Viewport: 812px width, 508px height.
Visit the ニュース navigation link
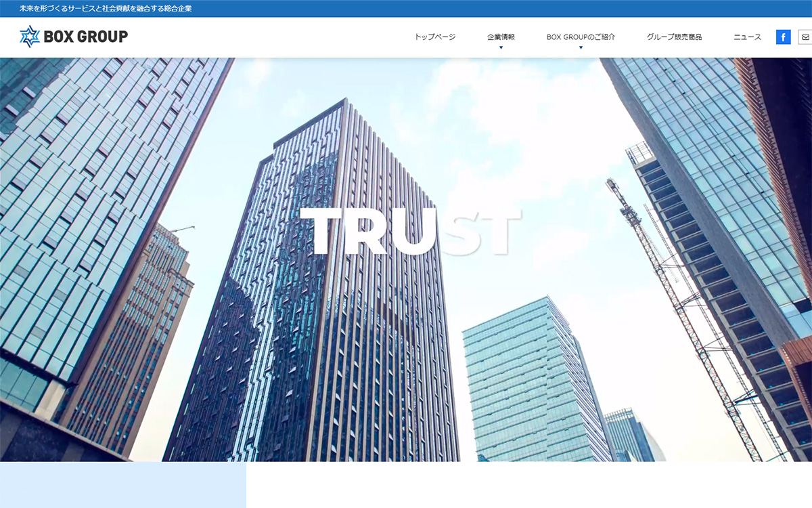click(747, 37)
